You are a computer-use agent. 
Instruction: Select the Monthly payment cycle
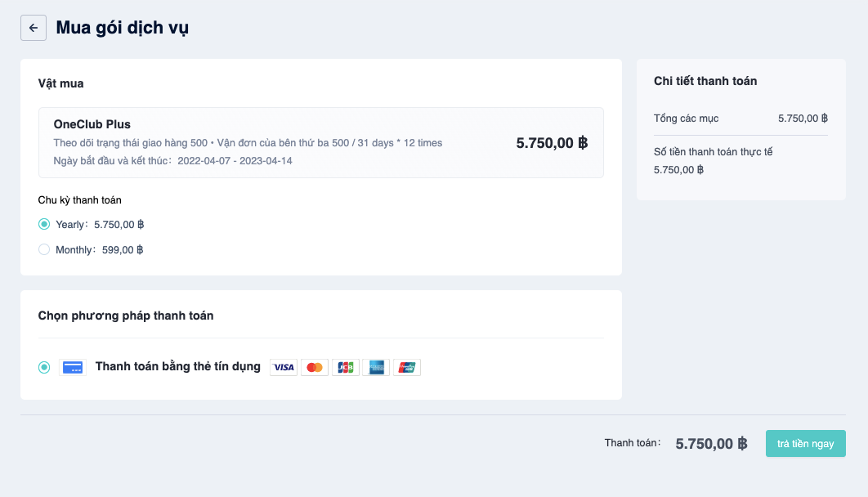[x=44, y=249]
